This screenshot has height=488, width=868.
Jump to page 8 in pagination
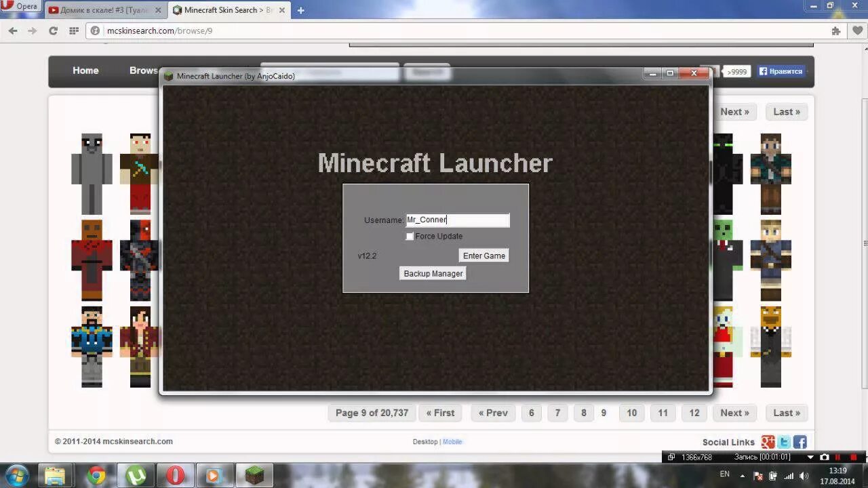pyautogui.click(x=583, y=413)
